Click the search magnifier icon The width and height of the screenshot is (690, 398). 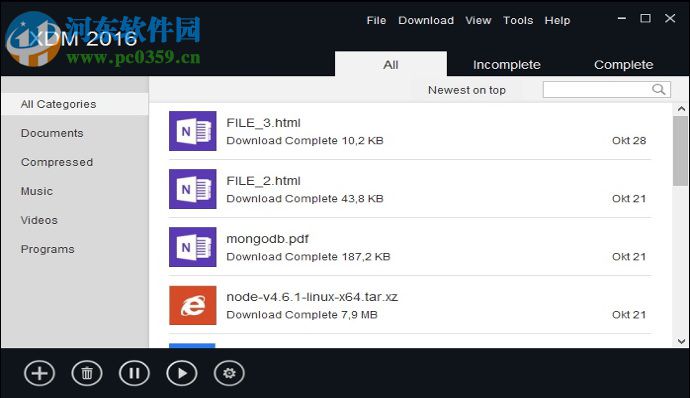(659, 89)
